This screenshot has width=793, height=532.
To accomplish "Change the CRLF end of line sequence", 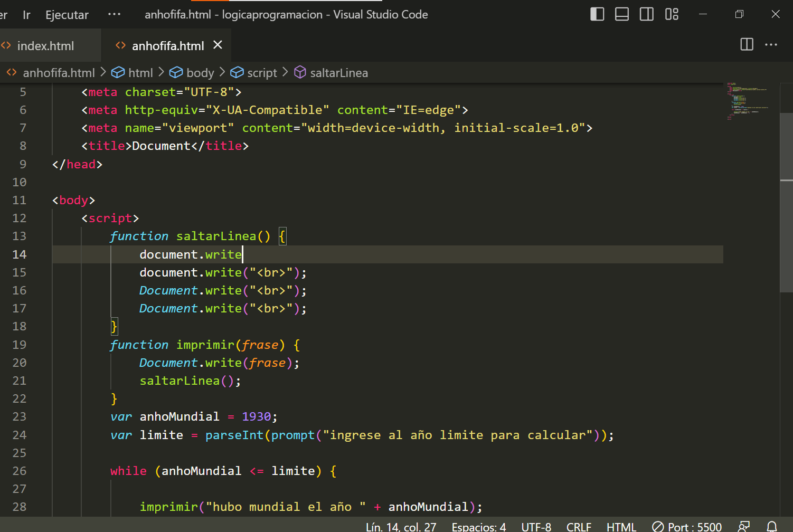I will [579, 527].
